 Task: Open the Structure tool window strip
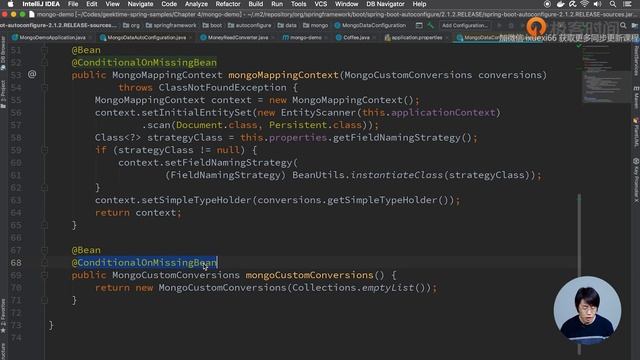pyautogui.click(x=3, y=351)
